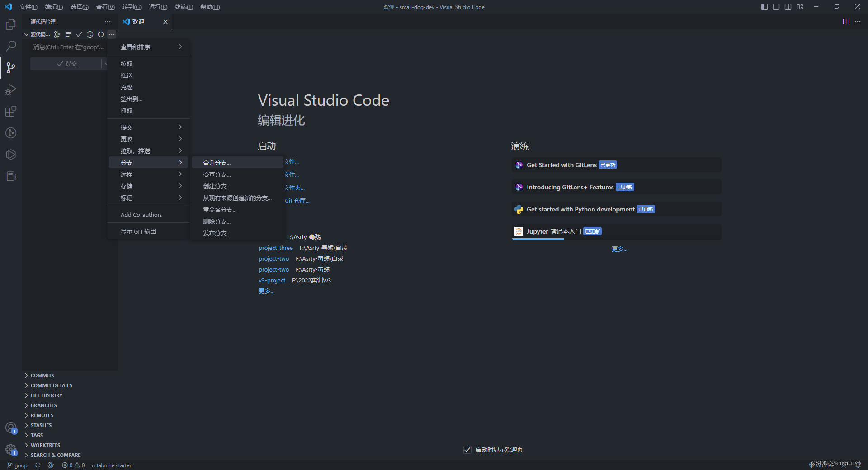Close the 欢迎 tab
Viewport: 868px width, 470px height.
pyautogui.click(x=165, y=22)
